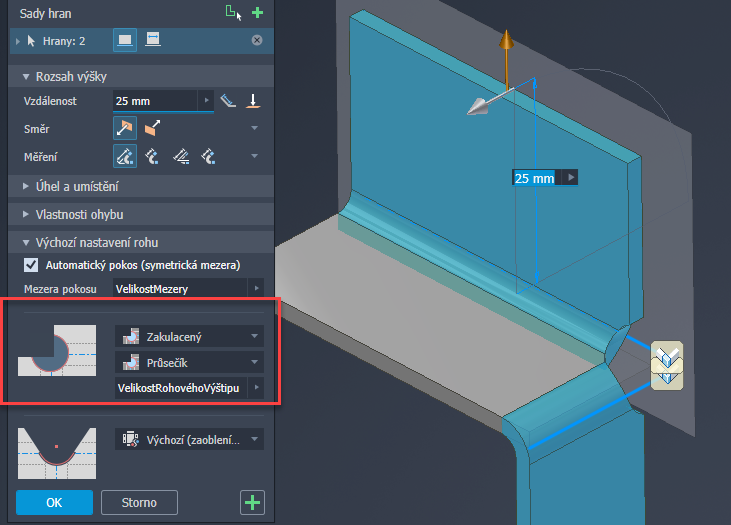The image size is (731, 525).
Task: Choose the first Měření measurement icon
Action: [125, 155]
